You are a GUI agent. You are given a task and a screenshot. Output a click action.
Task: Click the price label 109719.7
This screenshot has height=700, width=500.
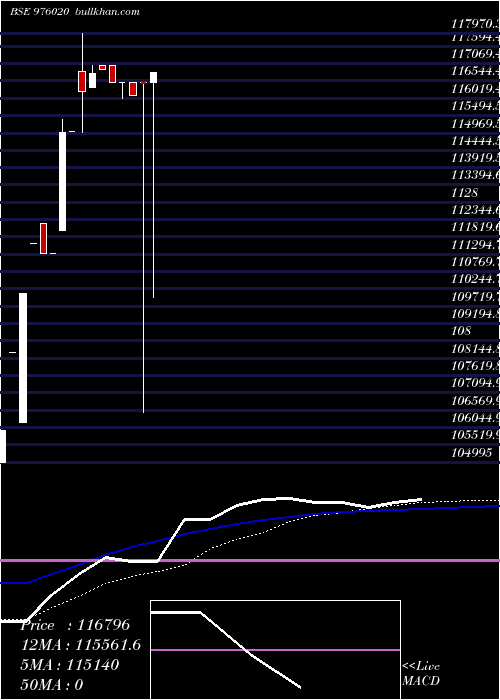pos(475,297)
